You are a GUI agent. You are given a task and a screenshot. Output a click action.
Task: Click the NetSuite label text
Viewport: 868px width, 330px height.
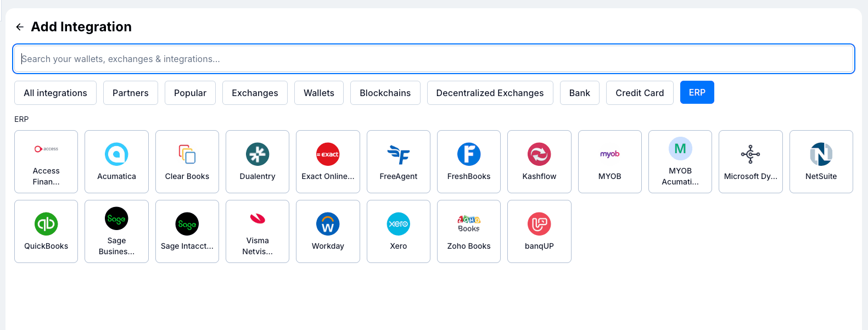[x=821, y=176]
